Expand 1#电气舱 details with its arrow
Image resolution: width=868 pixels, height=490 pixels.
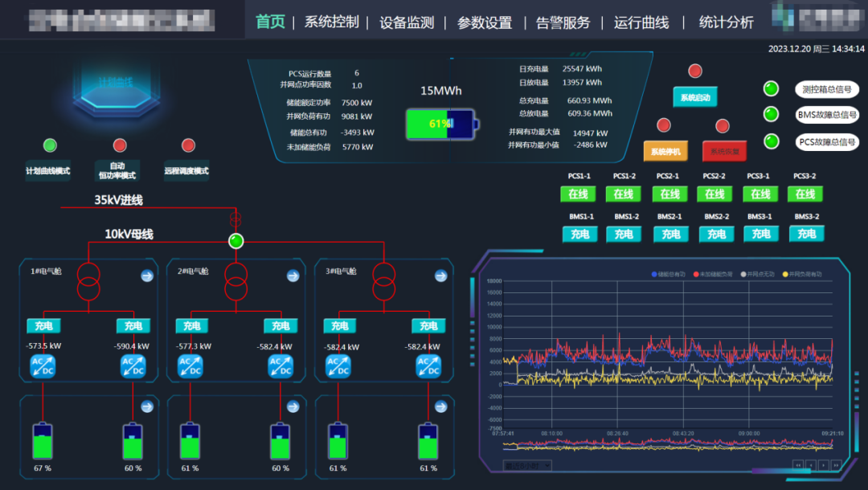[147, 276]
